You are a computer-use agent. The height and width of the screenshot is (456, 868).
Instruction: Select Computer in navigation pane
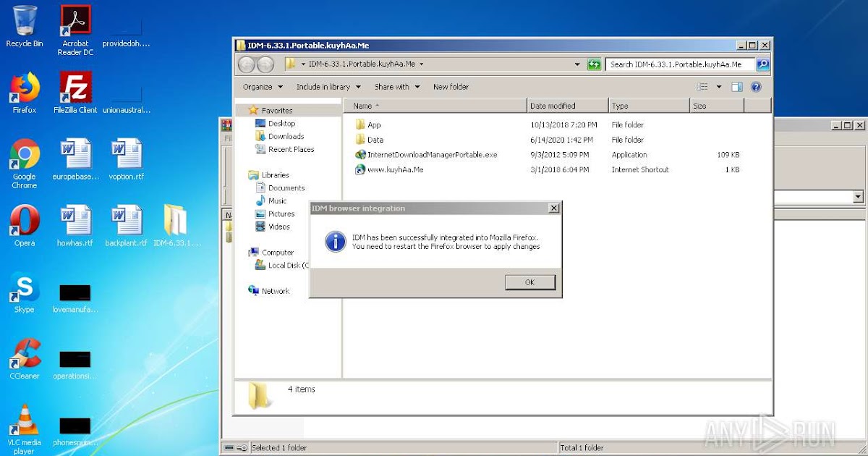[x=271, y=253]
